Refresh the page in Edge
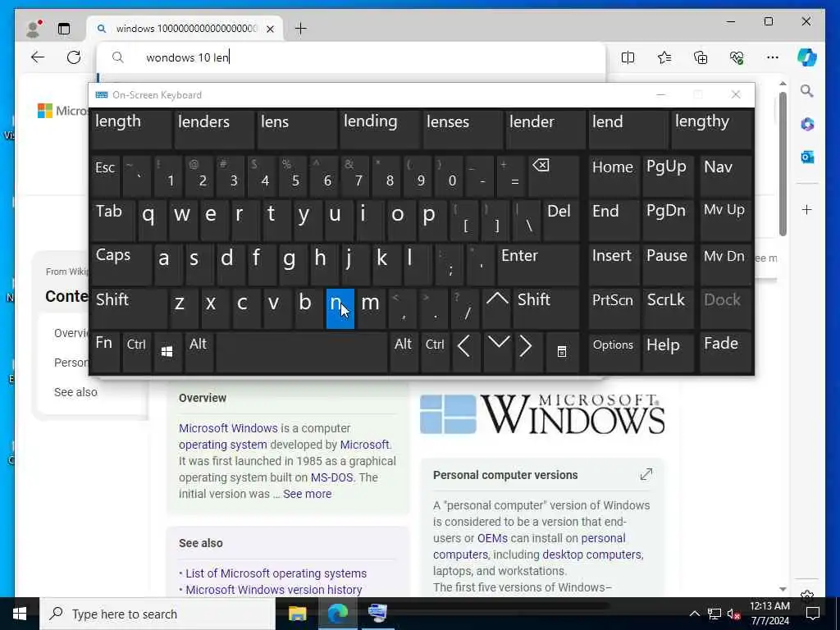The image size is (840, 630). (x=73, y=57)
